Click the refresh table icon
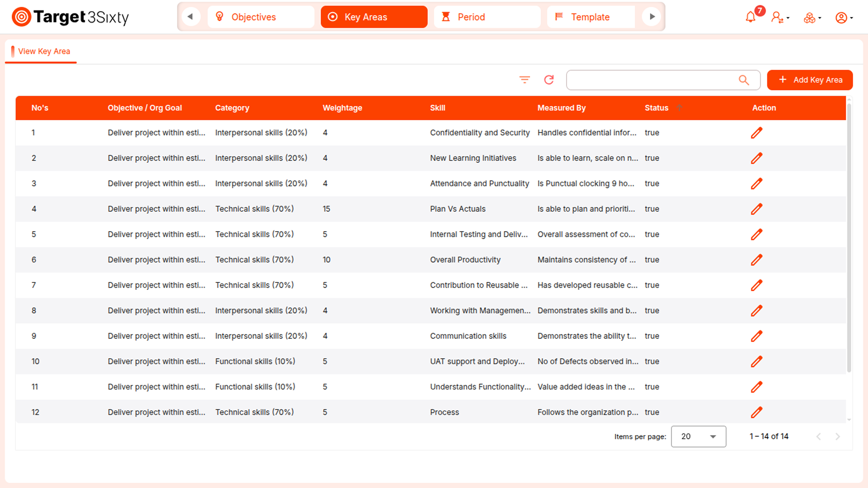868x488 pixels. pos(549,80)
